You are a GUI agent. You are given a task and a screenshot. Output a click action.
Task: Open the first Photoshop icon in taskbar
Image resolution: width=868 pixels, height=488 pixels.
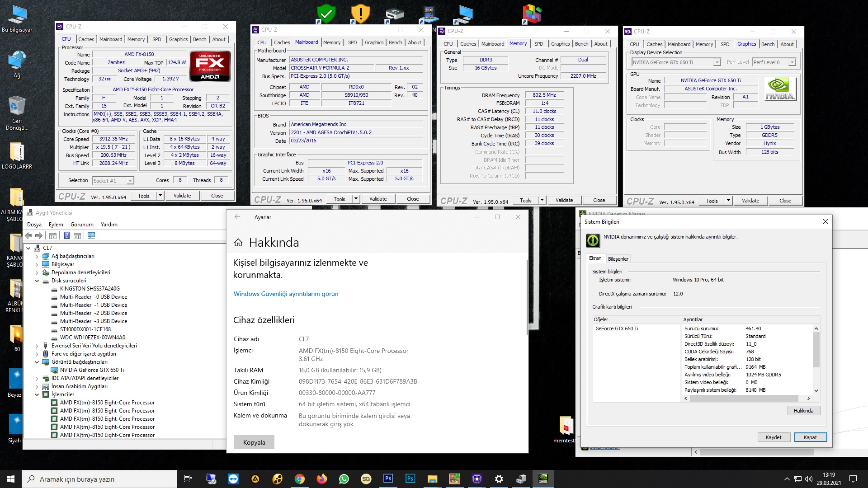pos(388,479)
